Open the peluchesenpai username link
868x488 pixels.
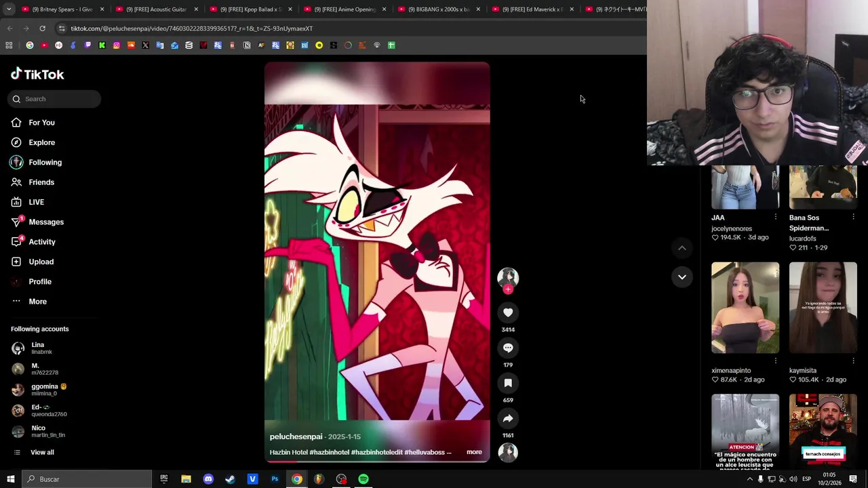click(296, 436)
